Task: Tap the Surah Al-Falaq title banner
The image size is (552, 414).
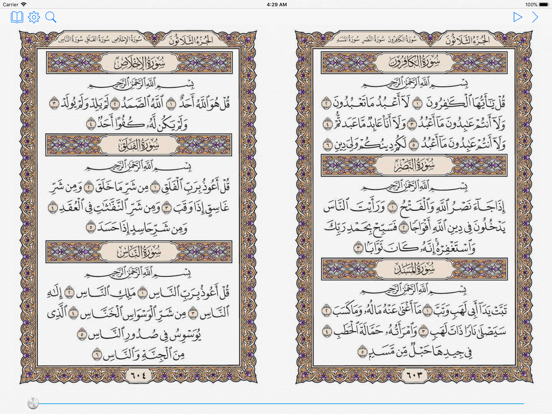Action: coord(138,145)
